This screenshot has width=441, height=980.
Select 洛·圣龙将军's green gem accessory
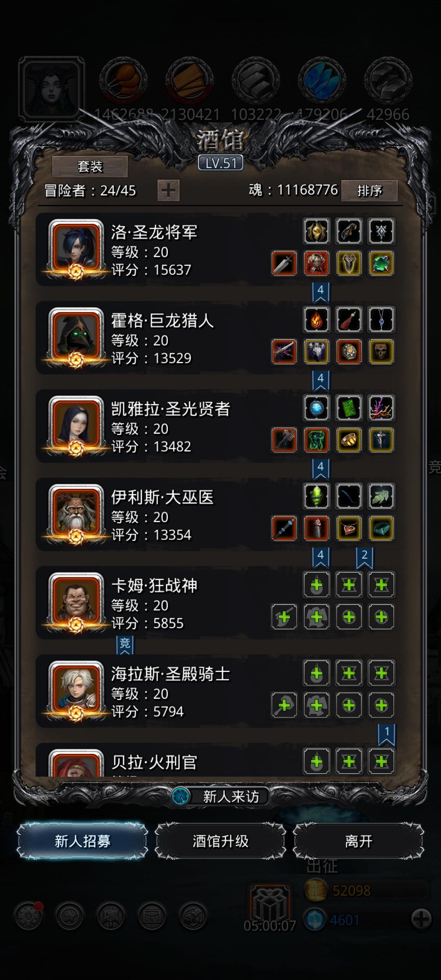381,263
